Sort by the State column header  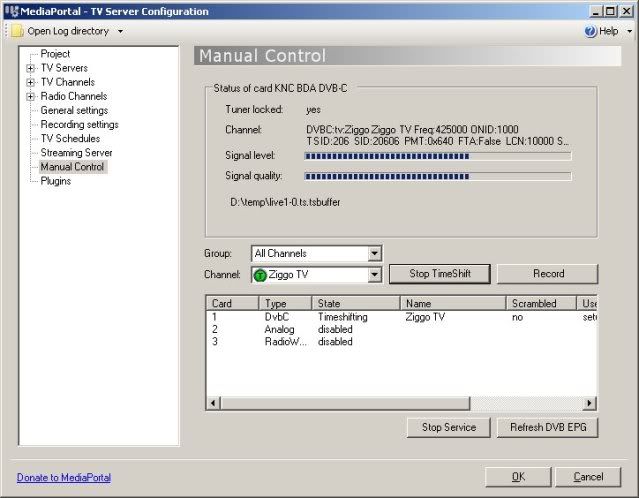coord(356,304)
